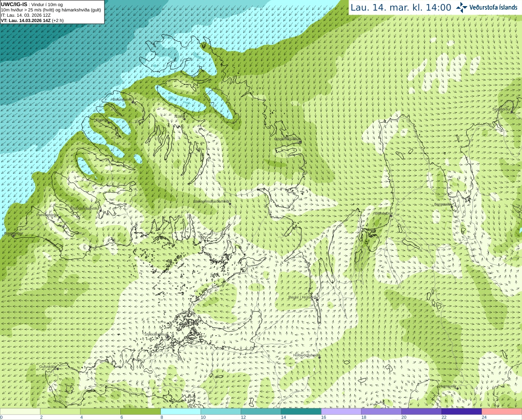522x420 pixels.
Task: Click the date header Lau. 14. mar. kl. 14:00
Action: click(401, 7)
